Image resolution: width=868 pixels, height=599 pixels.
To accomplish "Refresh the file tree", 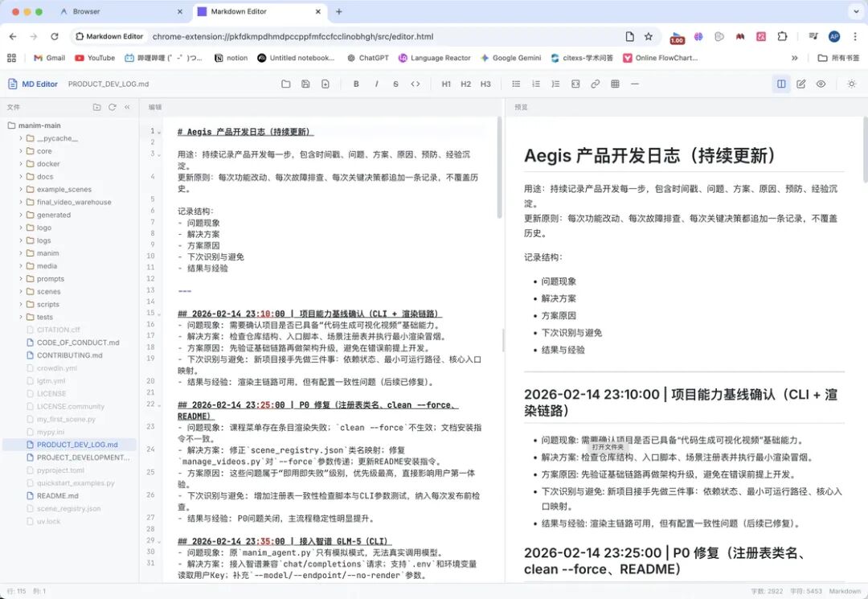I will (113, 107).
